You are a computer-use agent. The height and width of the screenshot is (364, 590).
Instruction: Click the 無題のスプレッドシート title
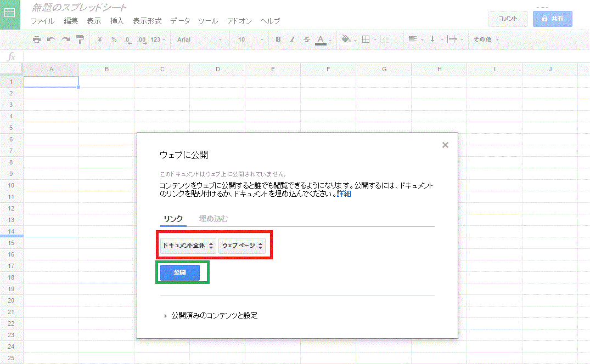pyautogui.click(x=80, y=7)
